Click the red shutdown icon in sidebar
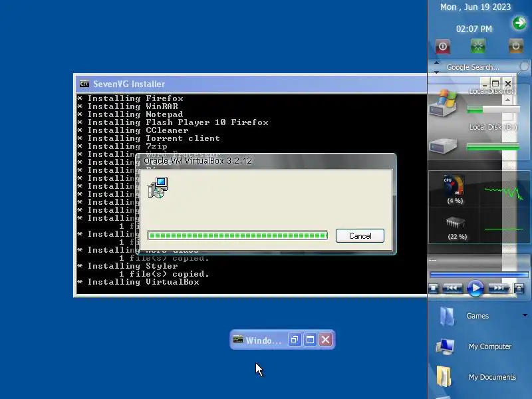The image size is (532, 399). pos(443,47)
